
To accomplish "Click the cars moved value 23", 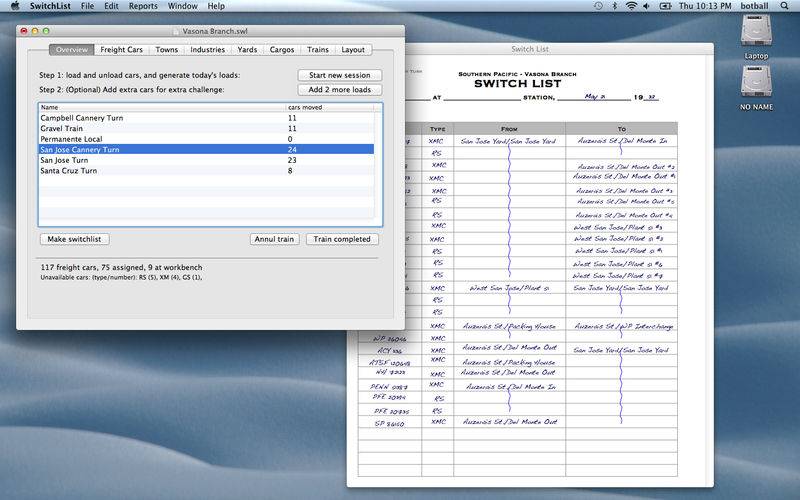I will point(292,160).
